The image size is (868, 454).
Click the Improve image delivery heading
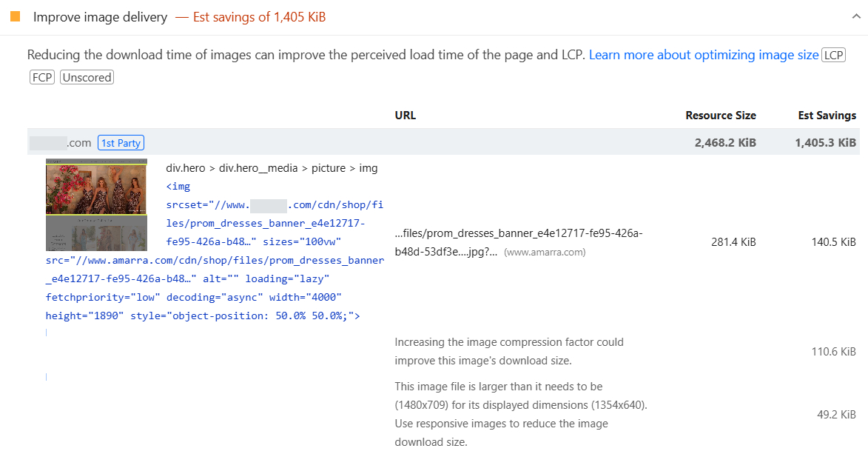[x=100, y=16]
